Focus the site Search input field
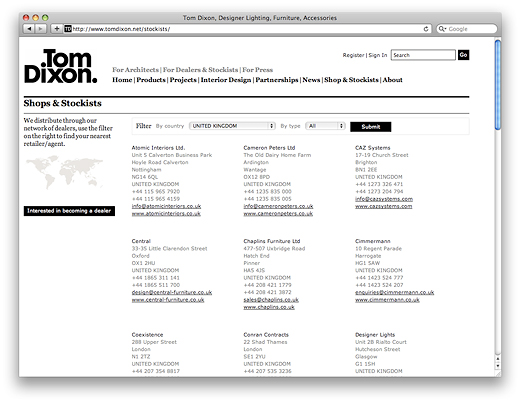Image resolution: width=520 pixels, height=404 pixels. point(423,55)
